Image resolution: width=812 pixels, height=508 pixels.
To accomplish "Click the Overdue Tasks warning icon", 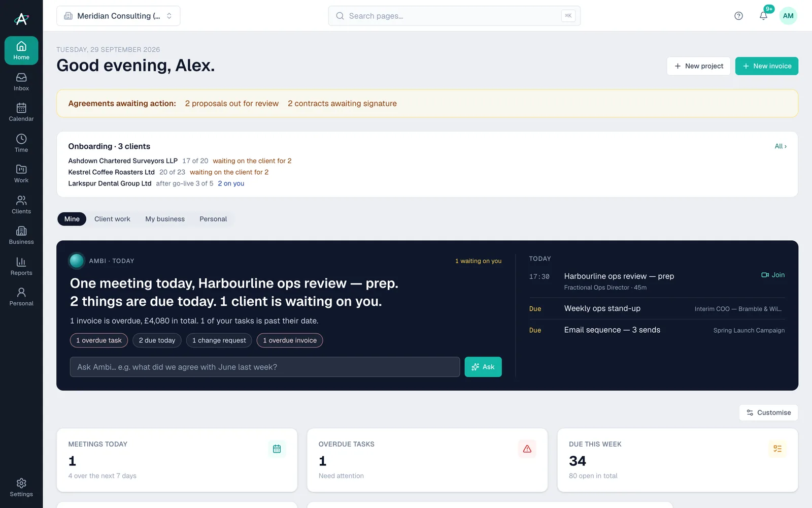I will [x=527, y=449].
